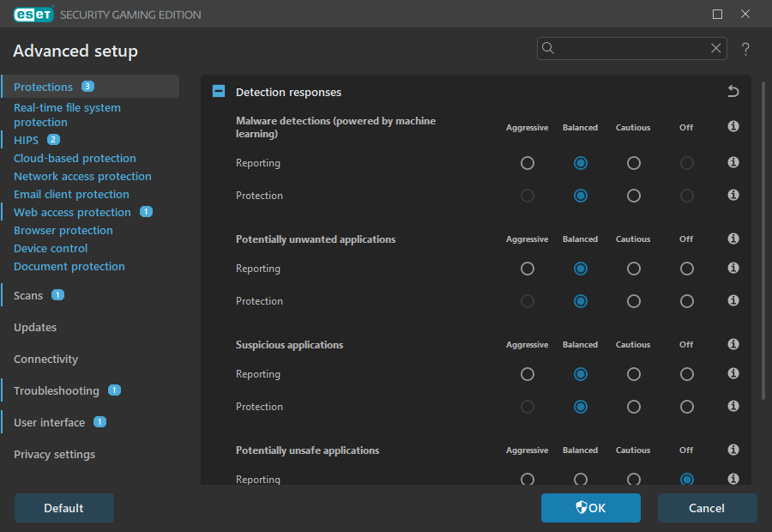Set Malware detections Reporting to Aggressive
Screen dimensions: 772x532
pos(528,163)
